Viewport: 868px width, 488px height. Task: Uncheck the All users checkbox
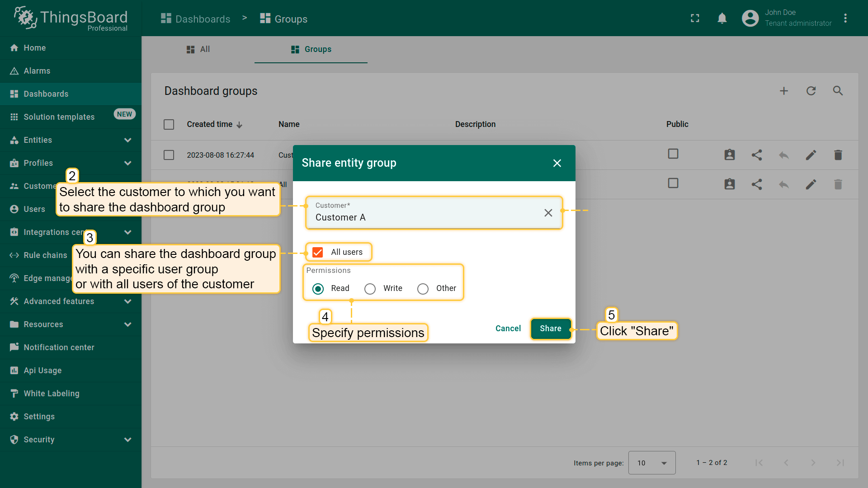click(x=318, y=252)
